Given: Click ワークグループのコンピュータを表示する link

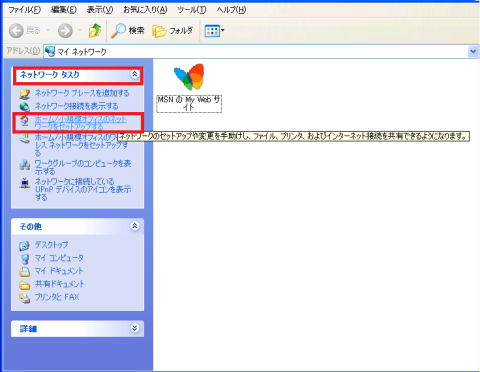Looking at the screenshot, I should (83, 167).
